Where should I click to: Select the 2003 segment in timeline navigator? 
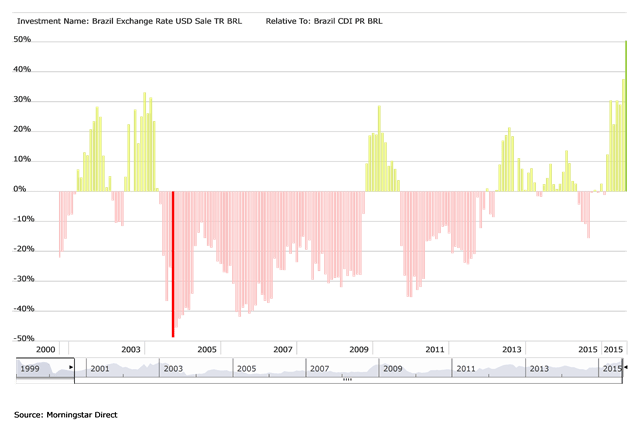click(x=173, y=369)
